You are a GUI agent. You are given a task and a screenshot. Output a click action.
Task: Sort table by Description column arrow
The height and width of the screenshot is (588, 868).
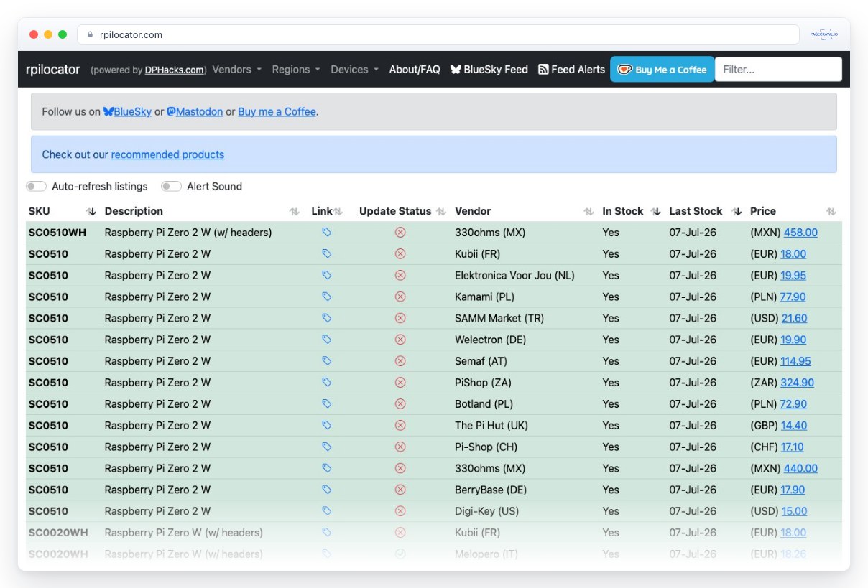[294, 212]
